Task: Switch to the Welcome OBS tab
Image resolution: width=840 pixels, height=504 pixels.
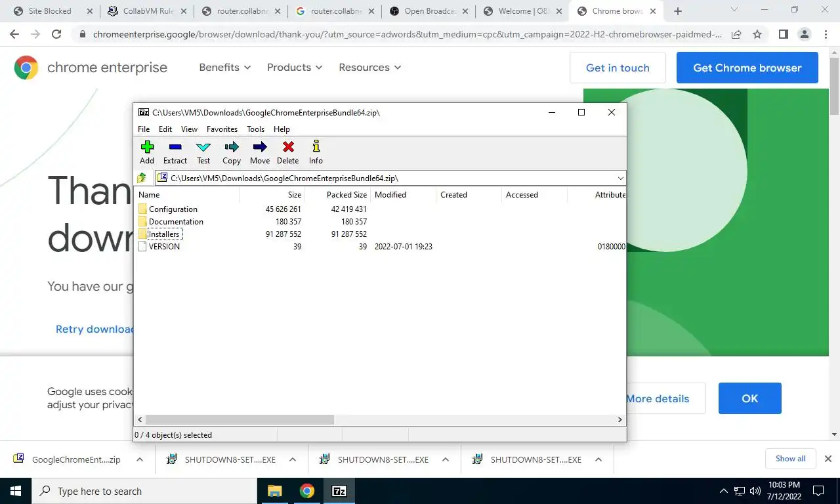Action: (x=524, y=11)
